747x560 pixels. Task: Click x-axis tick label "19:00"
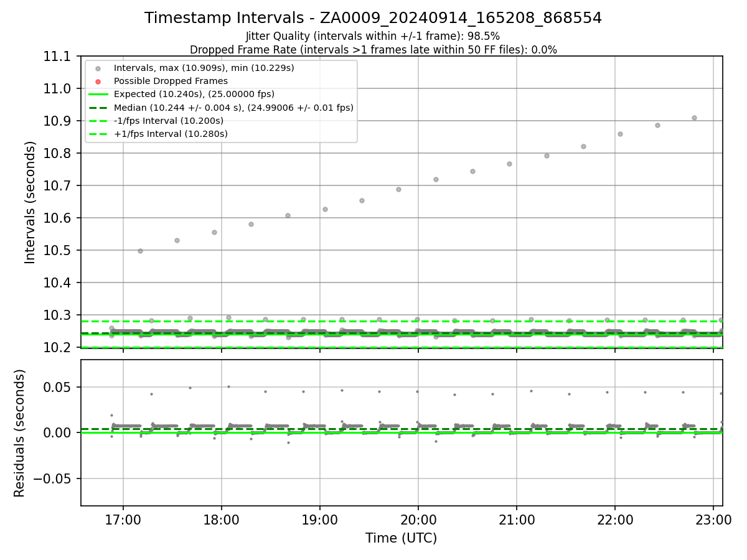click(320, 519)
